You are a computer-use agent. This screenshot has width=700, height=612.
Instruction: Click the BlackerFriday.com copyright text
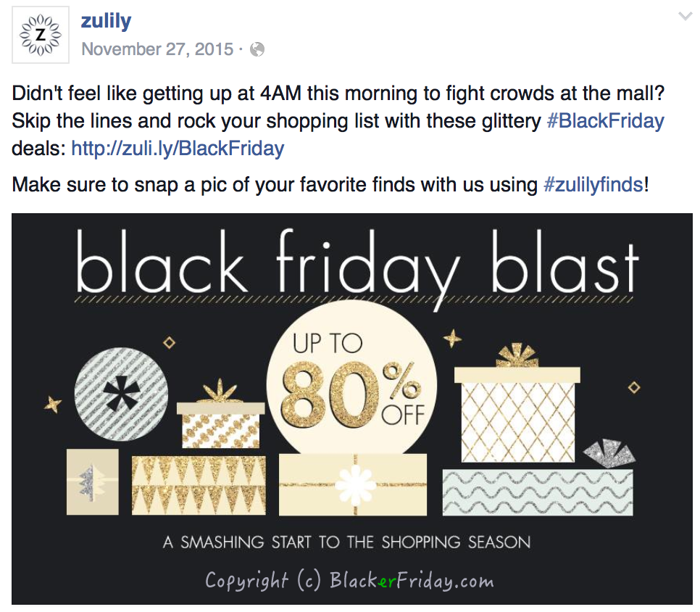pos(349,580)
